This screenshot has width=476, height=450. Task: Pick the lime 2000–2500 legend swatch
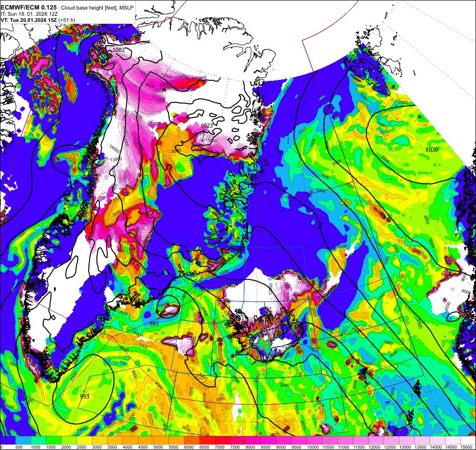[69, 440]
